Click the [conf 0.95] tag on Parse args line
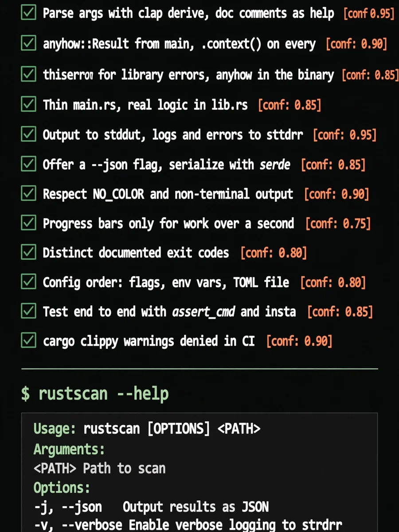The image size is (399, 532). tap(369, 13)
